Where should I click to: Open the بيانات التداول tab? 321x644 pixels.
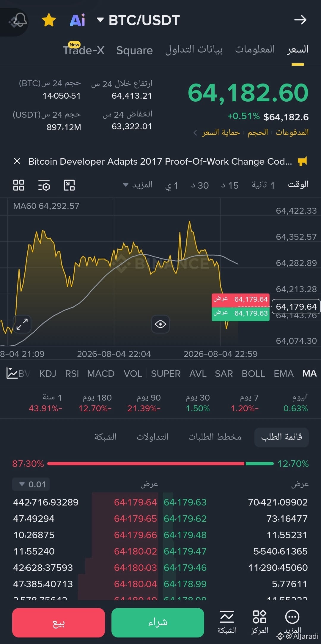coord(194,50)
